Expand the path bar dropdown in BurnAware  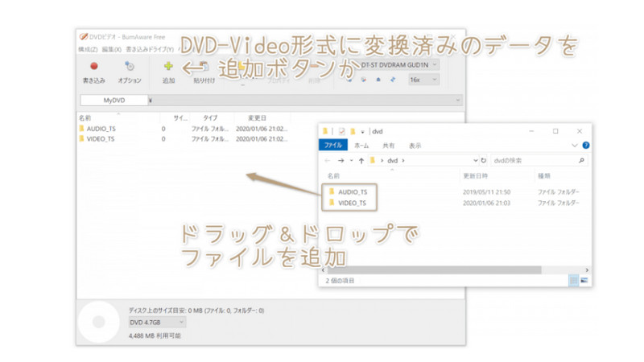coord(457,100)
